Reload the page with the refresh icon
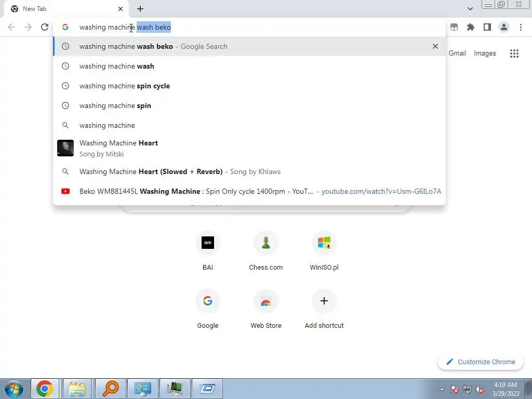532x399 pixels. 45,27
